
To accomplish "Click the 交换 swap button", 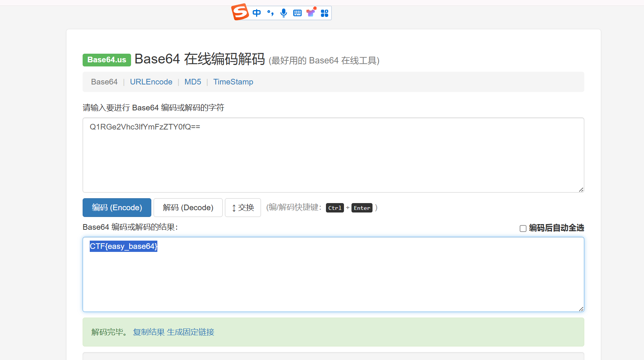I will pos(243,208).
